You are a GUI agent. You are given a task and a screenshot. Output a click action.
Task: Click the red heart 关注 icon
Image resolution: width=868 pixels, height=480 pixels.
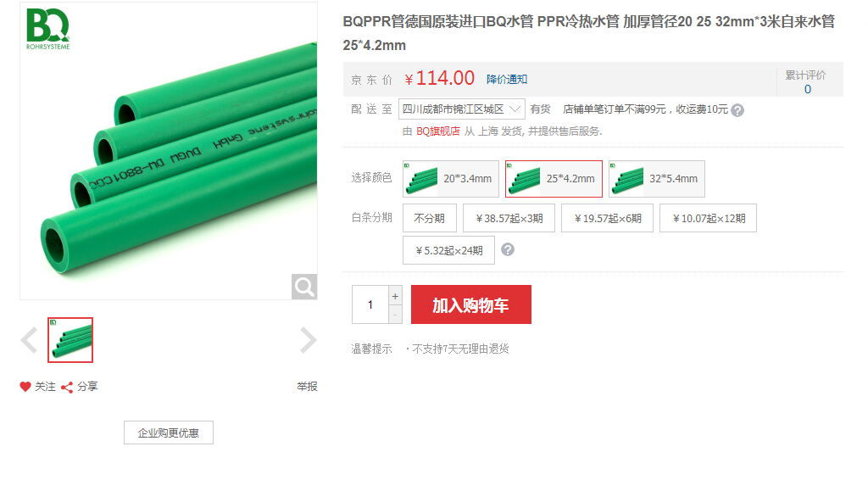25,387
